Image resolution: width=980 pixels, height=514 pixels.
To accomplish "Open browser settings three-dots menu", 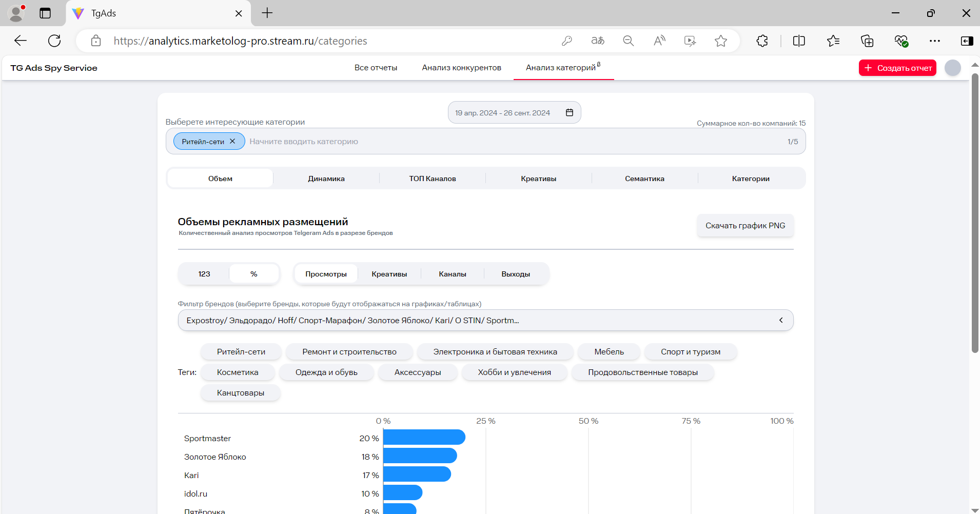I will 935,41.
